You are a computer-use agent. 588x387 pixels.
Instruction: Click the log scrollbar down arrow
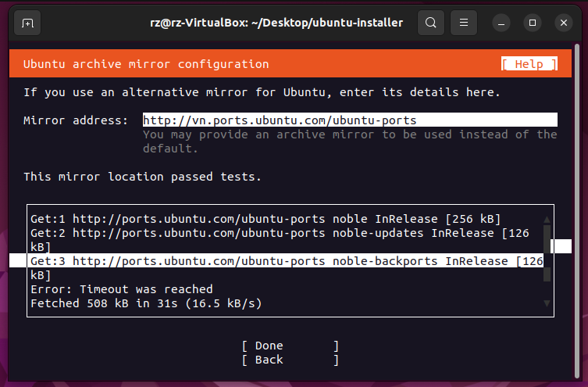tap(547, 303)
